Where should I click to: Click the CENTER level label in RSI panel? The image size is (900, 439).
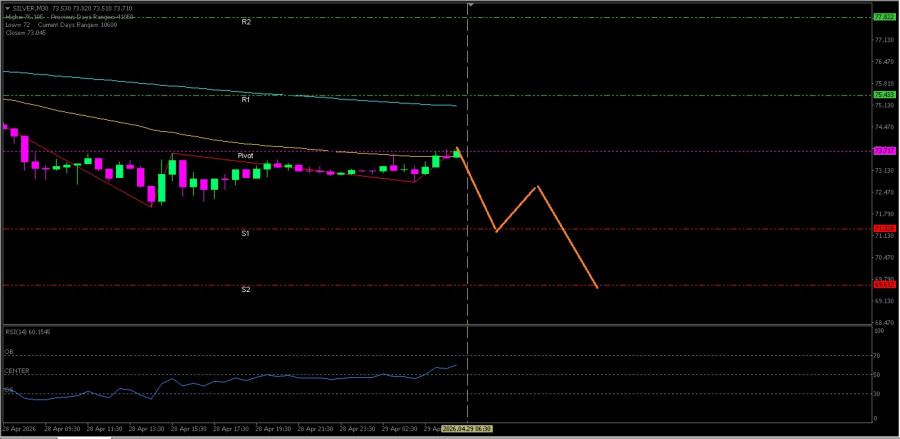16,371
